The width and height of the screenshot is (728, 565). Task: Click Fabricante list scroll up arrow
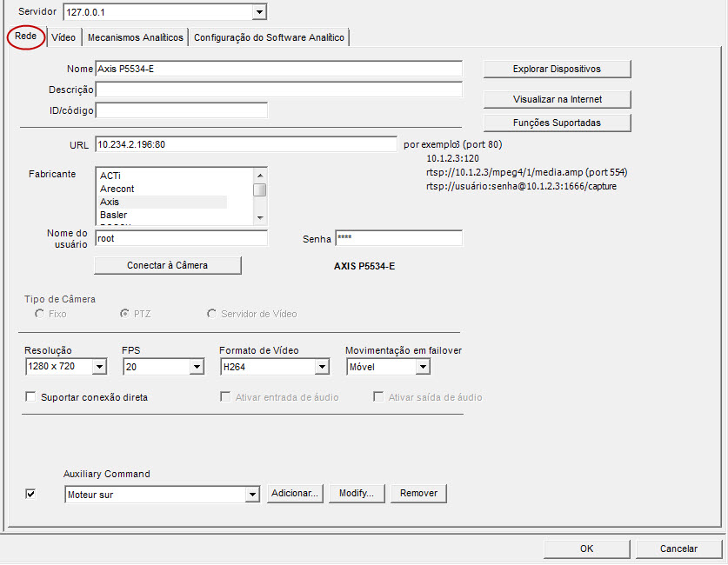(x=260, y=176)
